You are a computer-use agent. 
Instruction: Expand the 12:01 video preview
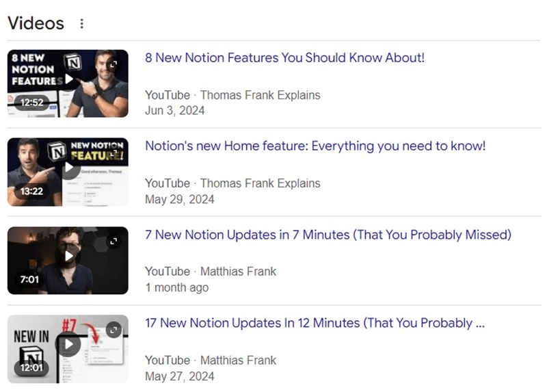pyautogui.click(x=114, y=330)
